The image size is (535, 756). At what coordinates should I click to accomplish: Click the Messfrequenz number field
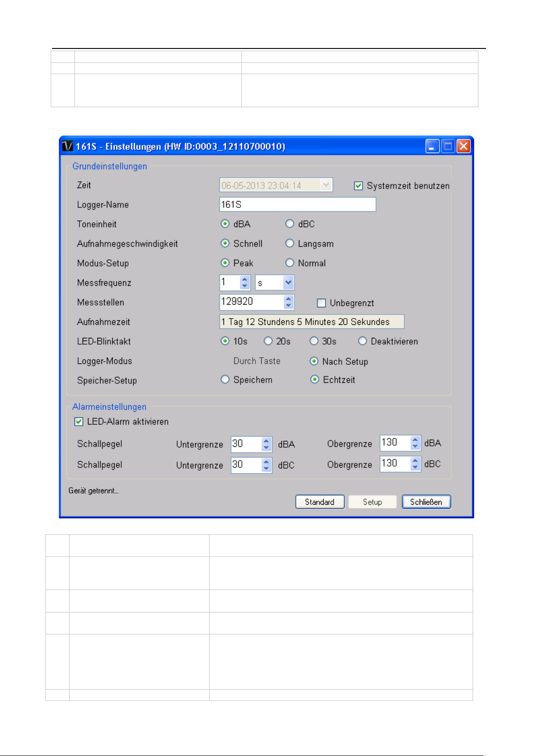[230, 283]
